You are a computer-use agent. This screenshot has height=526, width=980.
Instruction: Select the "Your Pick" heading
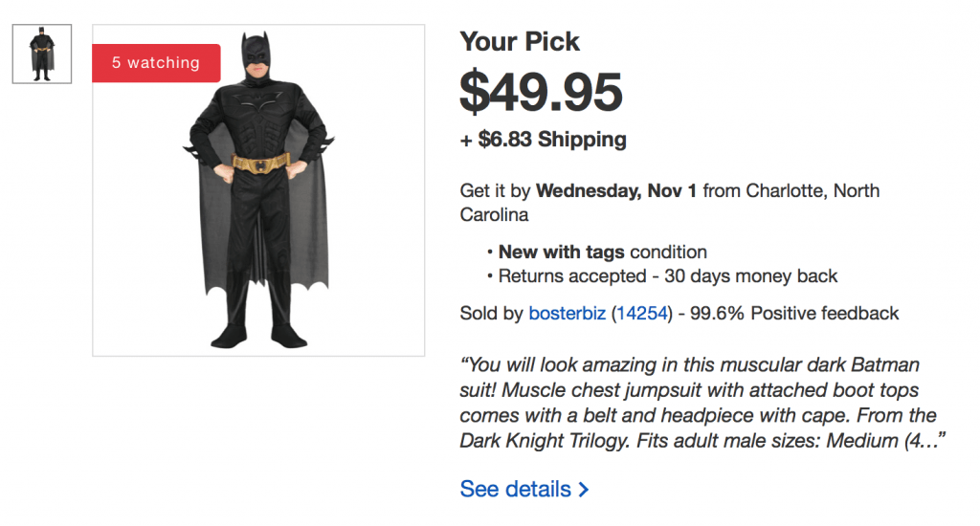(520, 42)
